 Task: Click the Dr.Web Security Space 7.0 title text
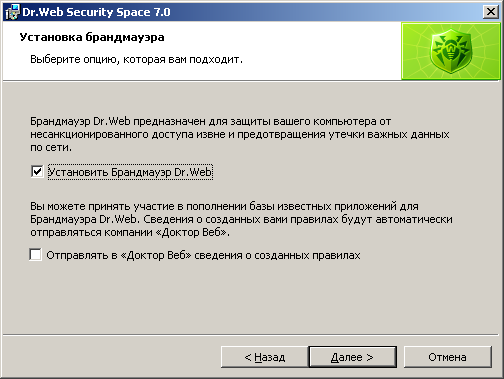96,12
